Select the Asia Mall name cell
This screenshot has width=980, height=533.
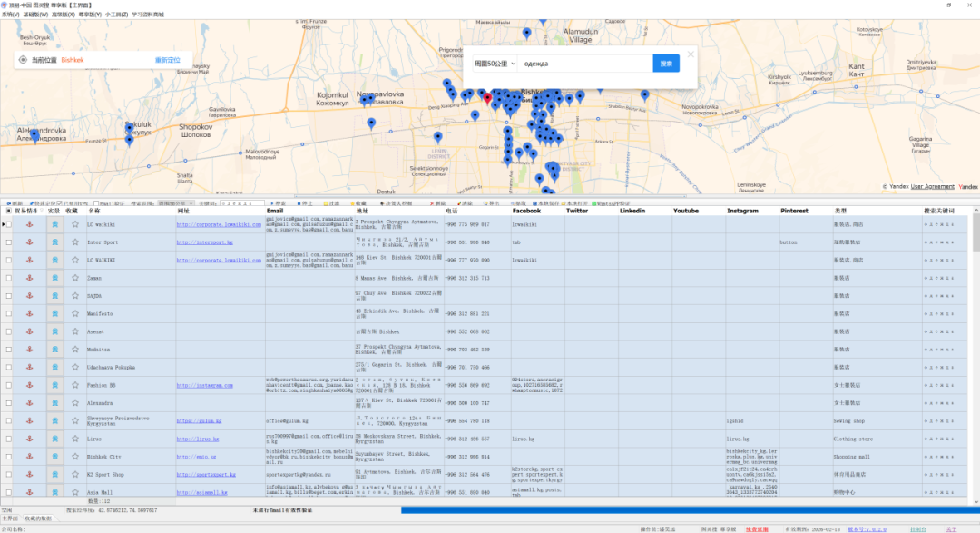pyautogui.click(x=131, y=492)
